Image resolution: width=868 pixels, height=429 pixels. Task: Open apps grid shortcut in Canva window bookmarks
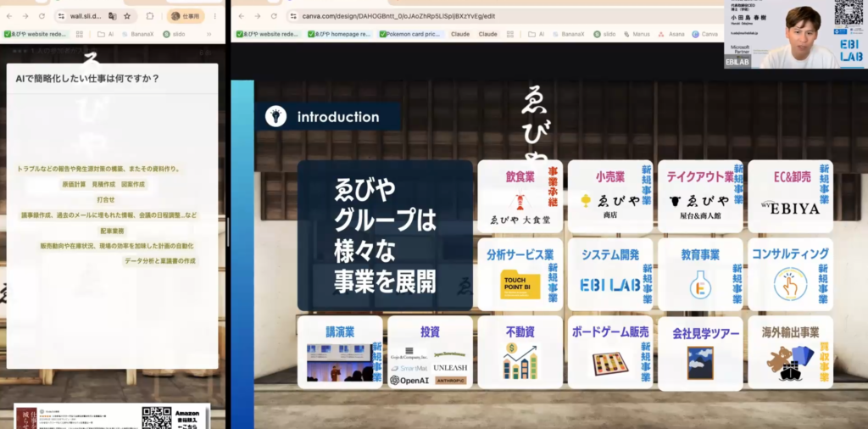click(x=509, y=34)
